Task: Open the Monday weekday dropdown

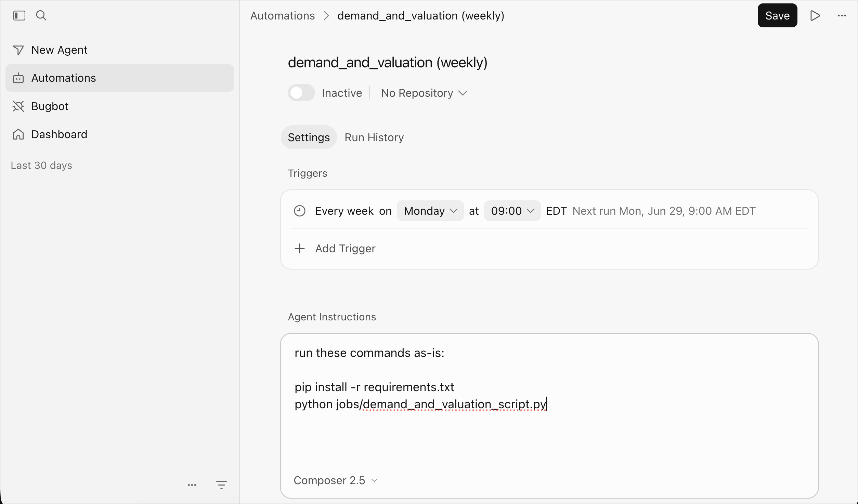Action: [x=430, y=211]
